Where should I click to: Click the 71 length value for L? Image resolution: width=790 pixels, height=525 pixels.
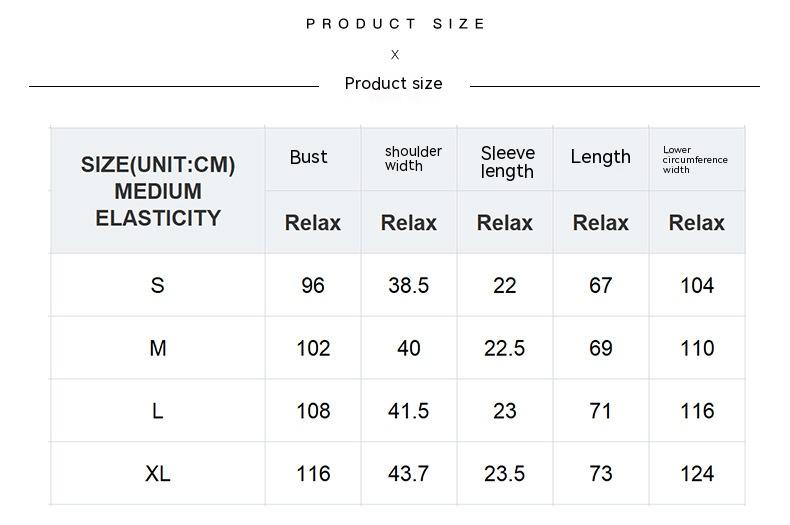click(x=600, y=411)
